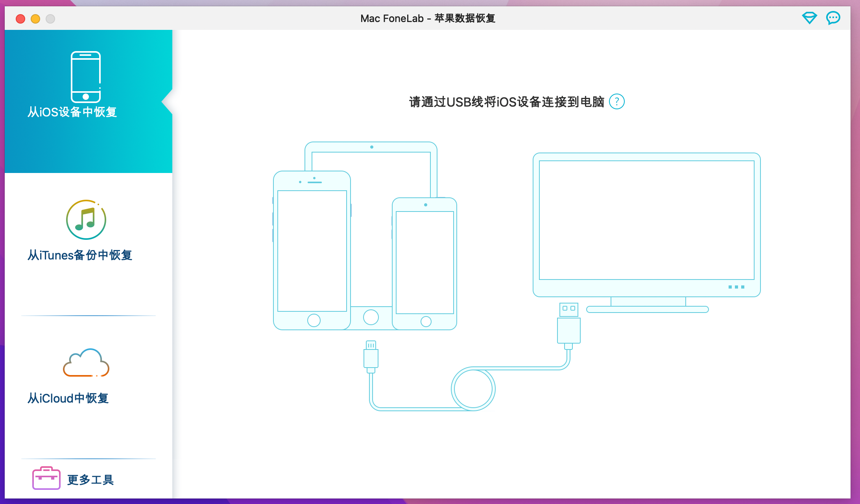860x504 pixels.
Task: Switch to 从iCloud中恢复 tab
Action: click(x=68, y=398)
